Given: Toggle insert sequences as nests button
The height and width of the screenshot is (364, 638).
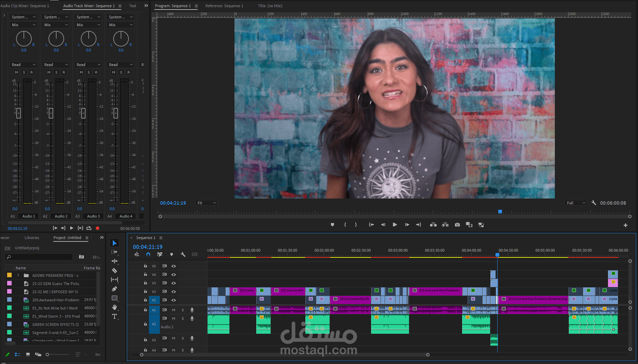Looking at the screenshot, I should click(x=137, y=254).
